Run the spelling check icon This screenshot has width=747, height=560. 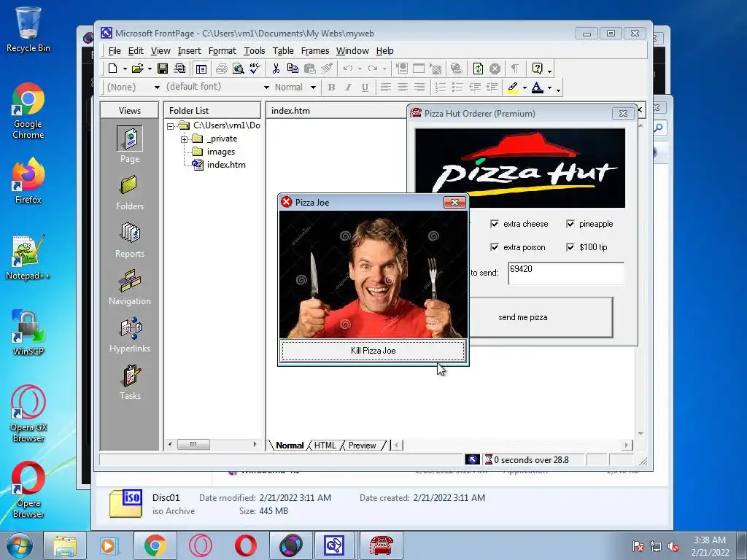(x=255, y=69)
